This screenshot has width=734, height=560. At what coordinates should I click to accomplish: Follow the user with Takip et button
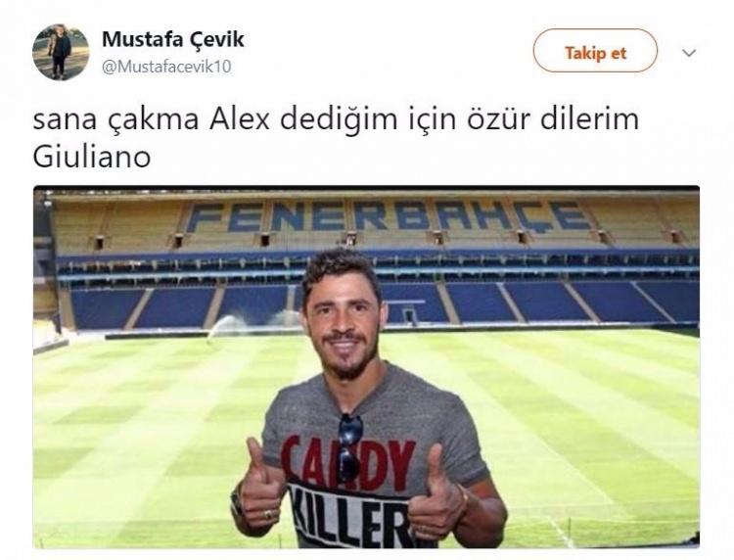[595, 51]
